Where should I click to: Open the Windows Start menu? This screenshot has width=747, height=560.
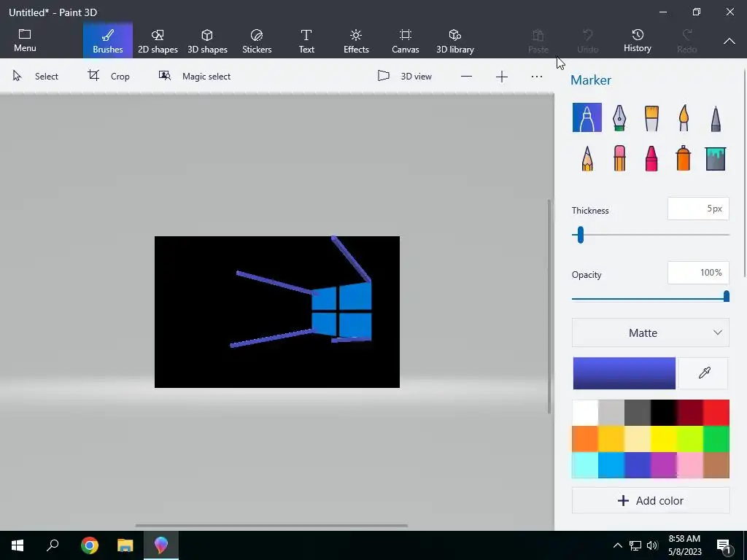[18, 545]
